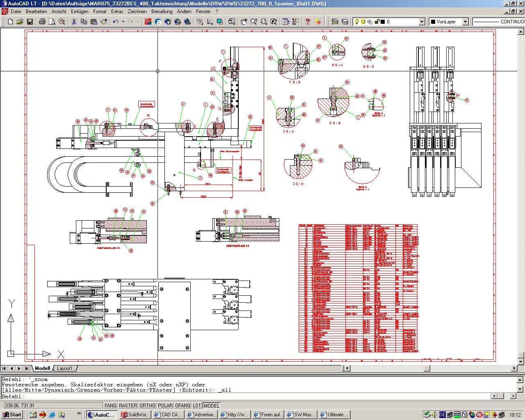525x420 pixels.
Task: Open the Layer manager icon
Action: click(335, 22)
